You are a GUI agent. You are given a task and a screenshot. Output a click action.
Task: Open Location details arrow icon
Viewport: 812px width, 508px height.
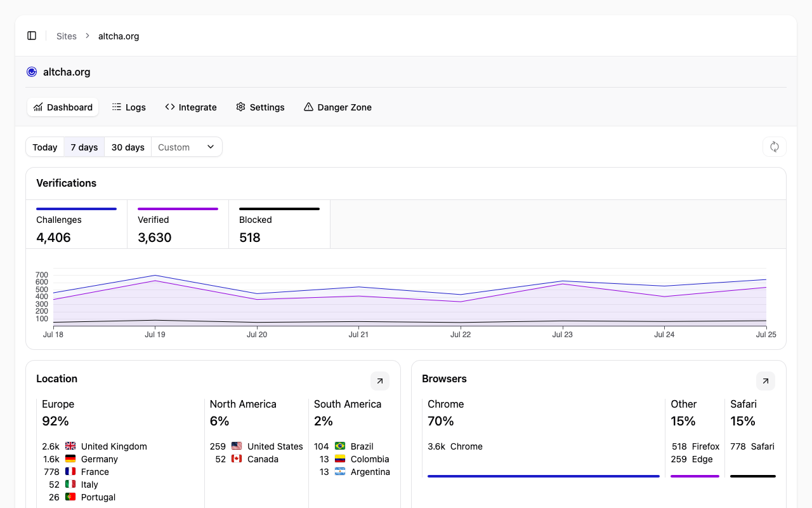pyautogui.click(x=380, y=381)
